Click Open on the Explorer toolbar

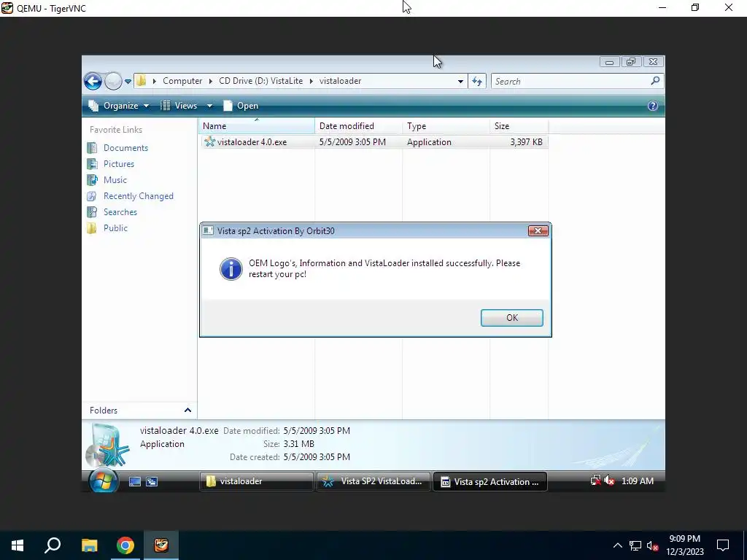[x=241, y=106]
